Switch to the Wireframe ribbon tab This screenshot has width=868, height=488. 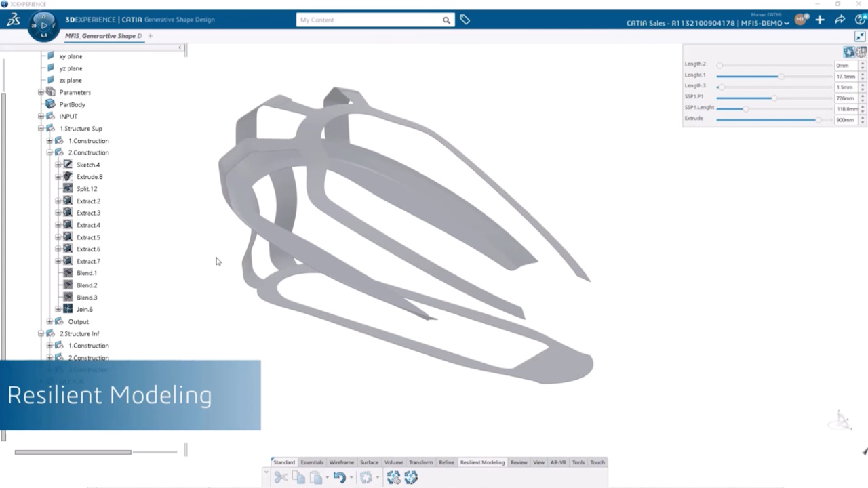tap(341, 462)
